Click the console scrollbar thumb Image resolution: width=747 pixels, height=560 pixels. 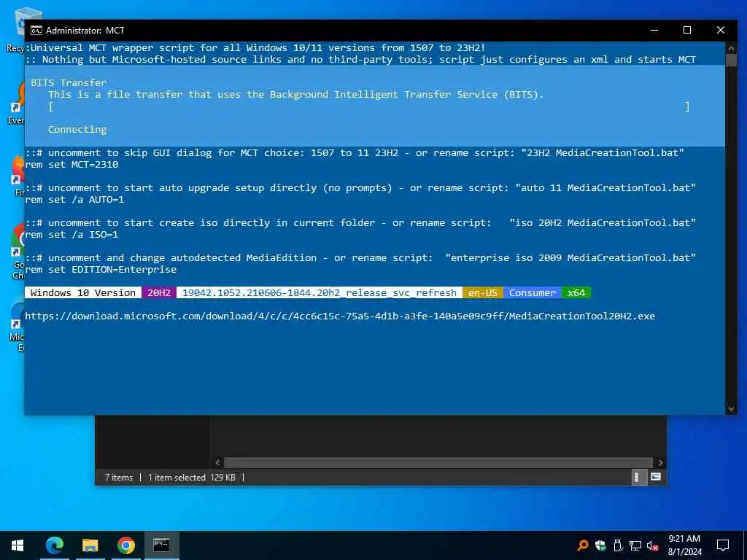(x=731, y=60)
